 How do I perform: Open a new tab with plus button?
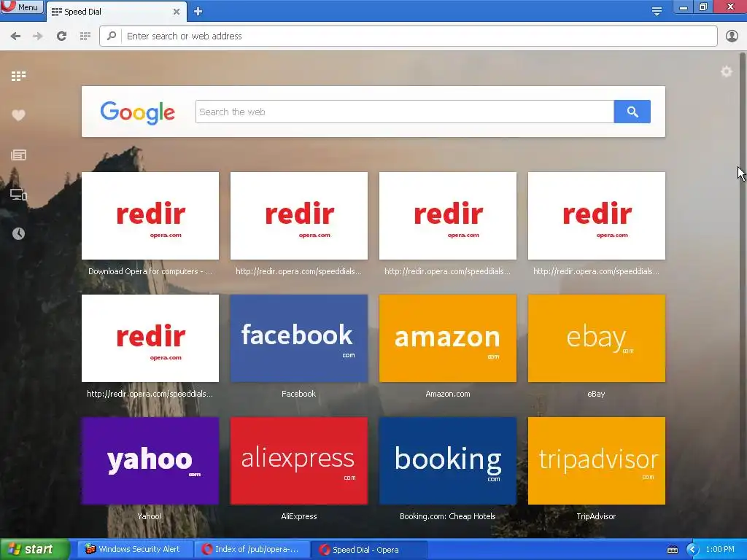pyautogui.click(x=198, y=12)
